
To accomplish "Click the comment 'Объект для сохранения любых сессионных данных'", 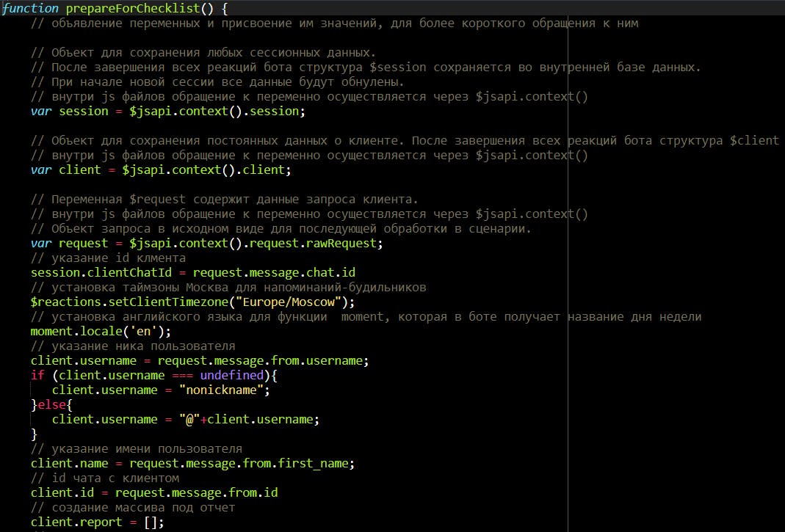I will click(203, 53).
